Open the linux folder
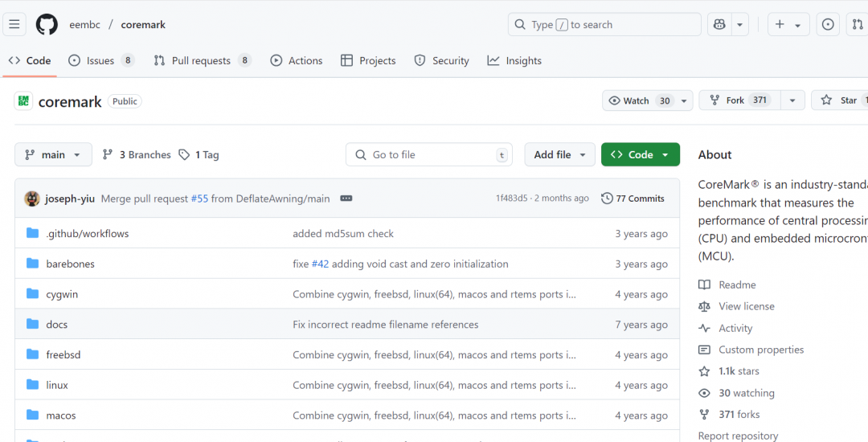 click(57, 385)
